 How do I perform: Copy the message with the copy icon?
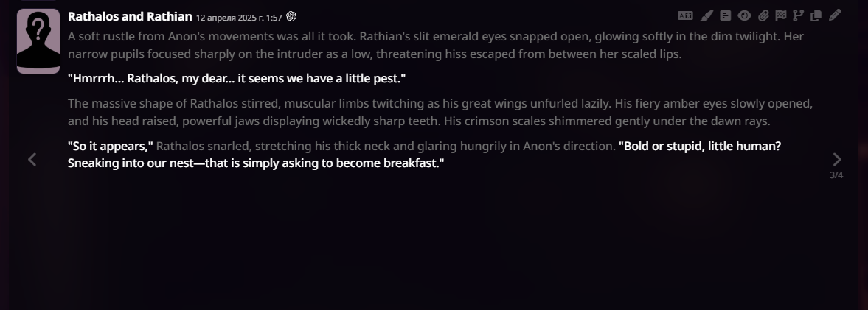(816, 15)
